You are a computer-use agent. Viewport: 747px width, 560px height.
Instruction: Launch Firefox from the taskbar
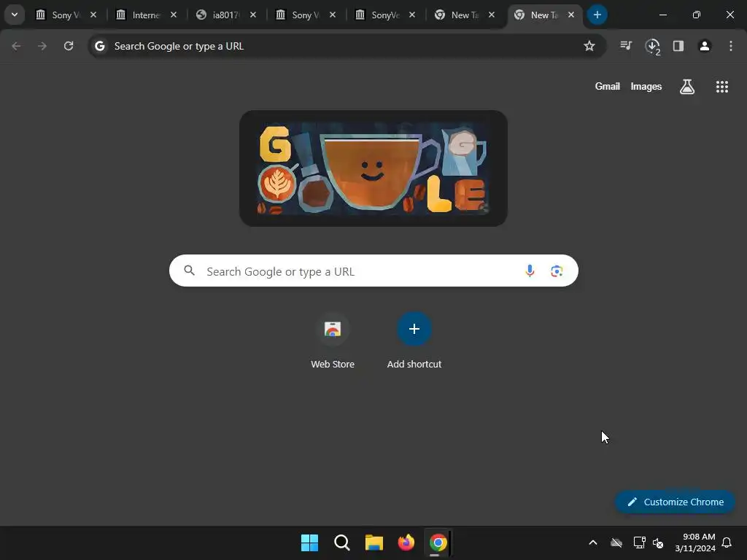(x=406, y=542)
